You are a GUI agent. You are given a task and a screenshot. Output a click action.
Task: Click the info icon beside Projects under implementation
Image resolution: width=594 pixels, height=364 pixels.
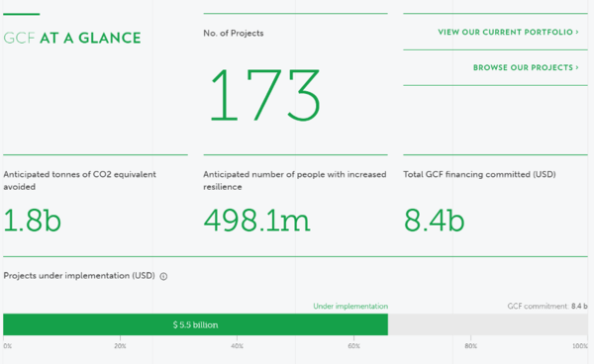point(163,277)
